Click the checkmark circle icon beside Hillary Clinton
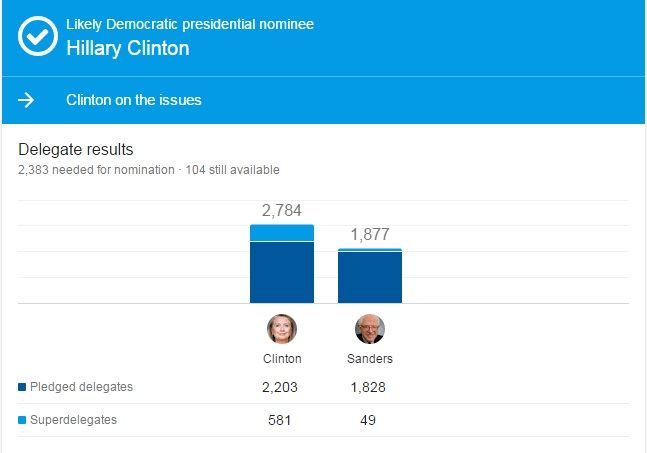Screen dimensions: 647x453 [x=37, y=36]
